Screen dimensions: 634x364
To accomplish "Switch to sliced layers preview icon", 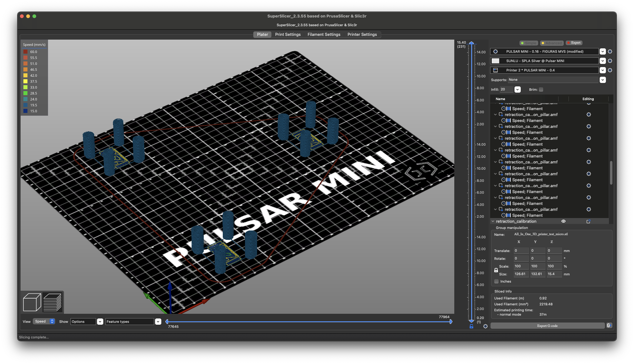I will click(52, 302).
